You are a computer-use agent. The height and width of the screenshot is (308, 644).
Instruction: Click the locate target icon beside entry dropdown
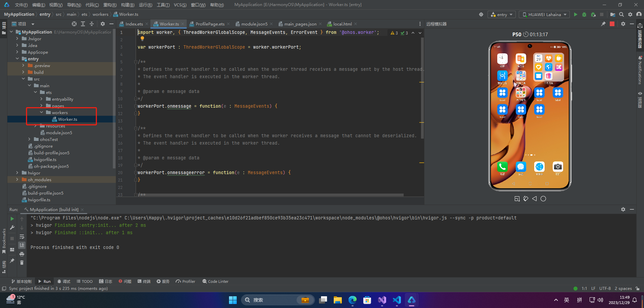click(x=481, y=14)
